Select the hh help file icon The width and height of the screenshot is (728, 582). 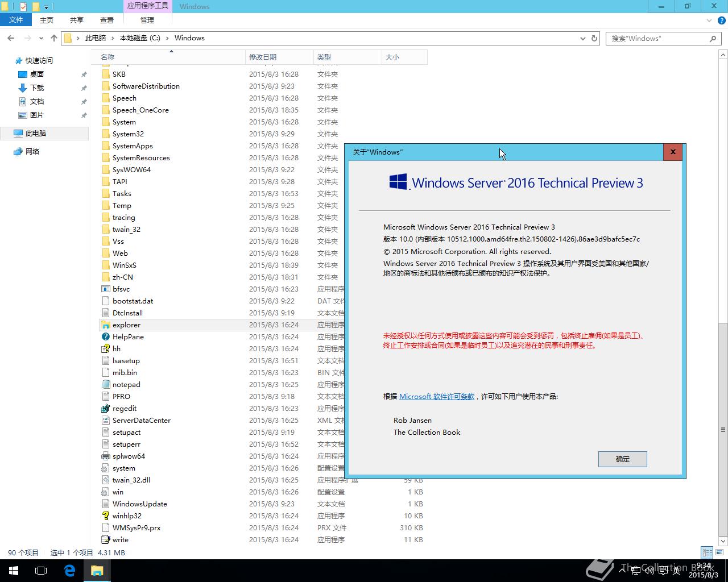click(105, 349)
